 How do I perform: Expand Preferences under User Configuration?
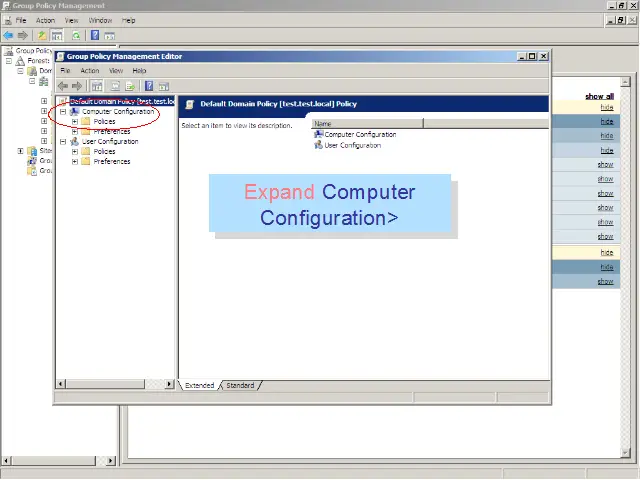[74, 162]
